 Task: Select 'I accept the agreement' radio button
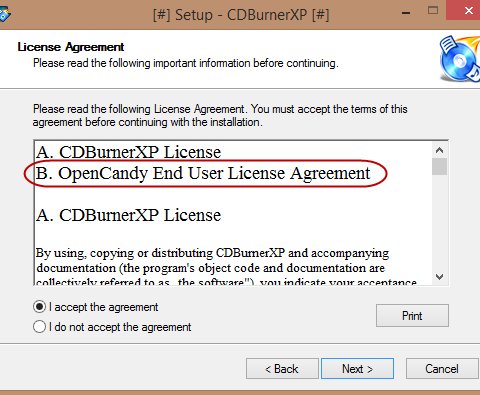click(39, 307)
